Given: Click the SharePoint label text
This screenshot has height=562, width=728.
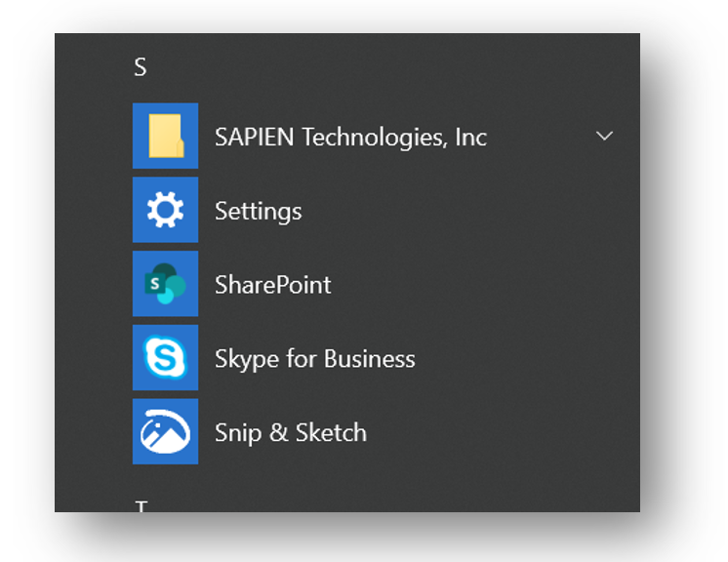Looking at the screenshot, I should (273, 285).
